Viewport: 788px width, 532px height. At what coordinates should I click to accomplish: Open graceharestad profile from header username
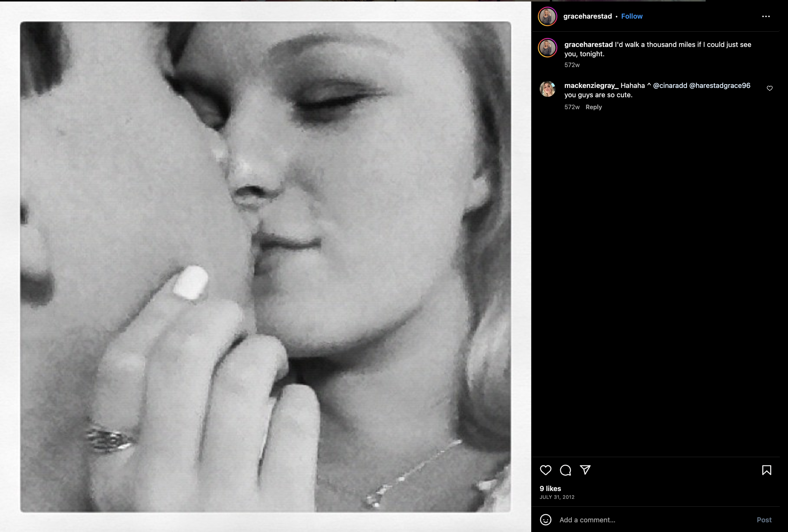[587, 16]
